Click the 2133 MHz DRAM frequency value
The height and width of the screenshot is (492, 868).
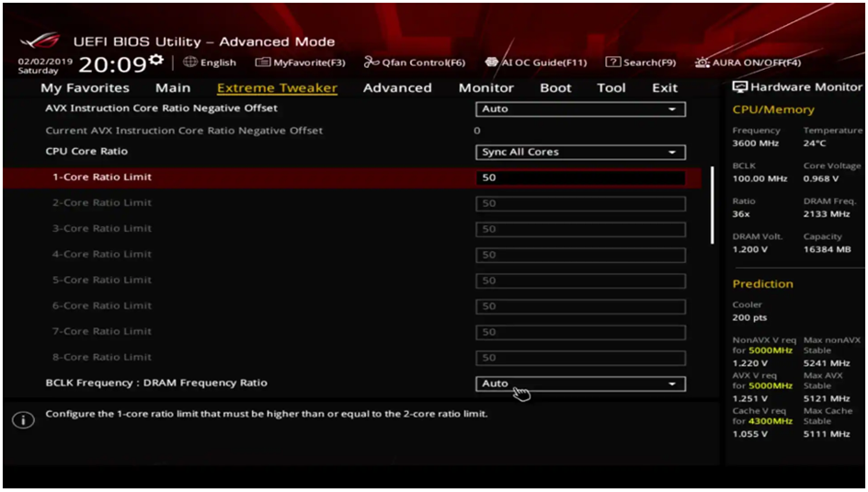point(826,214)
